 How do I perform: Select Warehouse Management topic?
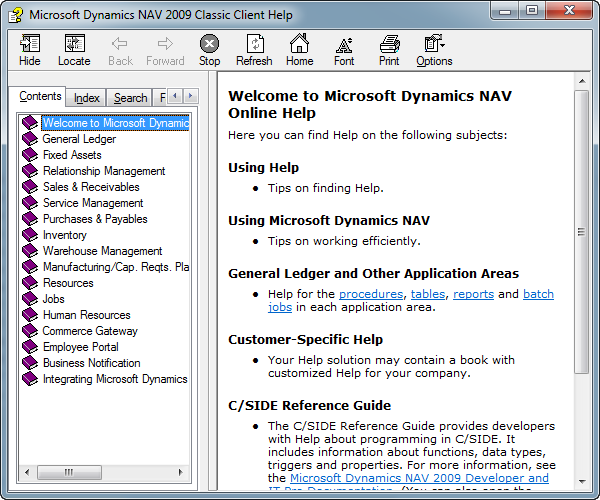[x=102, y=251]
